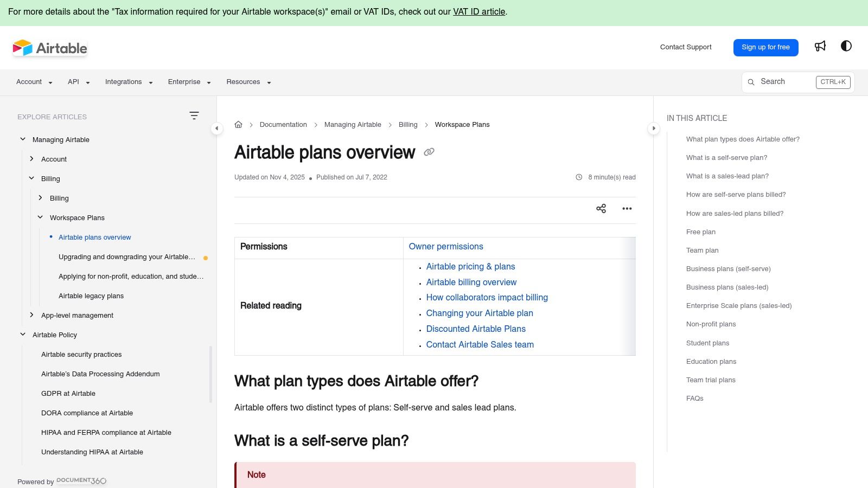Open the announcements megaphone icon

point(820,46)
